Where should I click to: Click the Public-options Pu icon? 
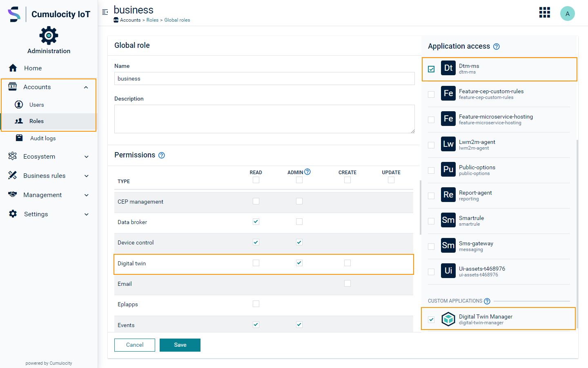[448, 169]
